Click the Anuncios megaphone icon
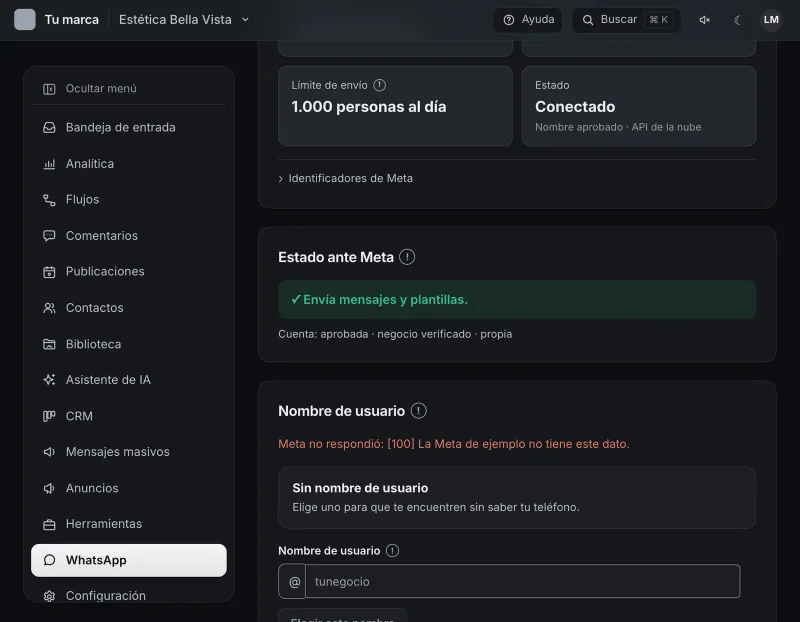The width and height of the screenshot is (800, 622). (49, 489)
